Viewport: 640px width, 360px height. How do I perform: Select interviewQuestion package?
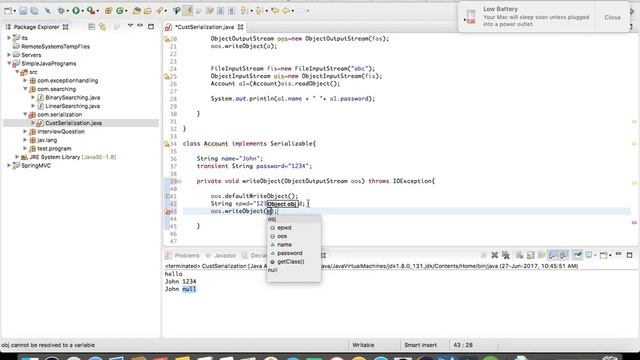click(61, 131)
